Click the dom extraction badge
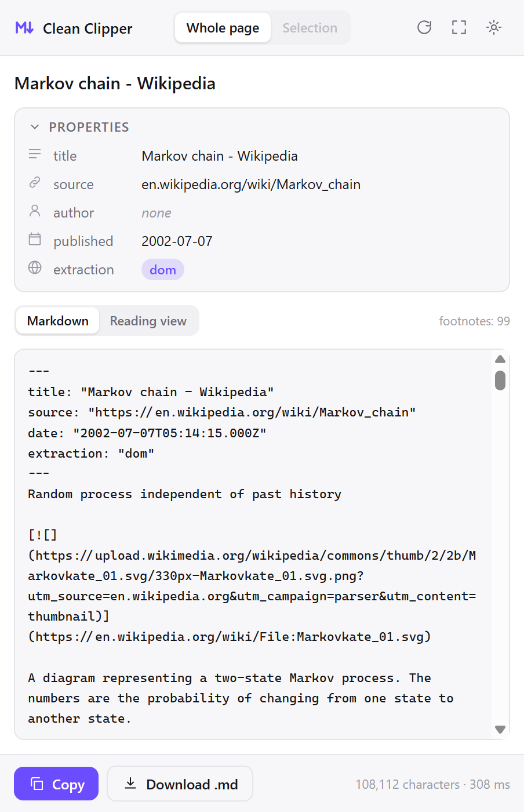Image resolution: width=524 pixels, height=812 pixels. 163,270
